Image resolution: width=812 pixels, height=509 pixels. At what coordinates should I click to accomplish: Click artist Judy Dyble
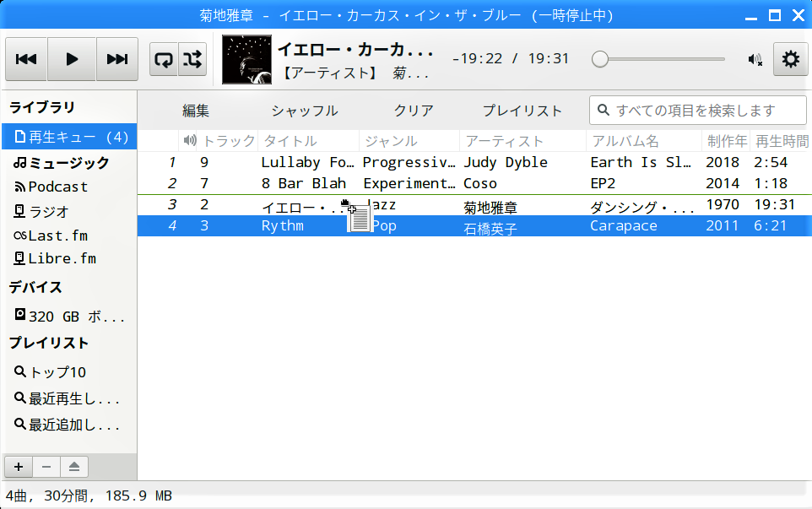click(506, 162)
